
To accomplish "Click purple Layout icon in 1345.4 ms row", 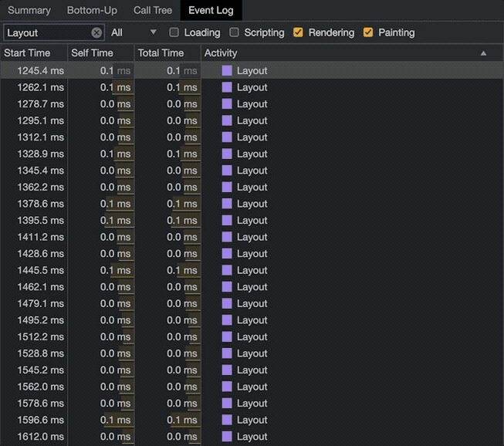I will 227,171.
